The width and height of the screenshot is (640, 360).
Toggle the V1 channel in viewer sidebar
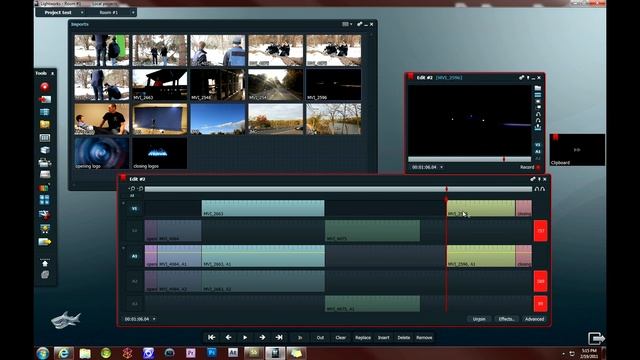coord(538,145)
